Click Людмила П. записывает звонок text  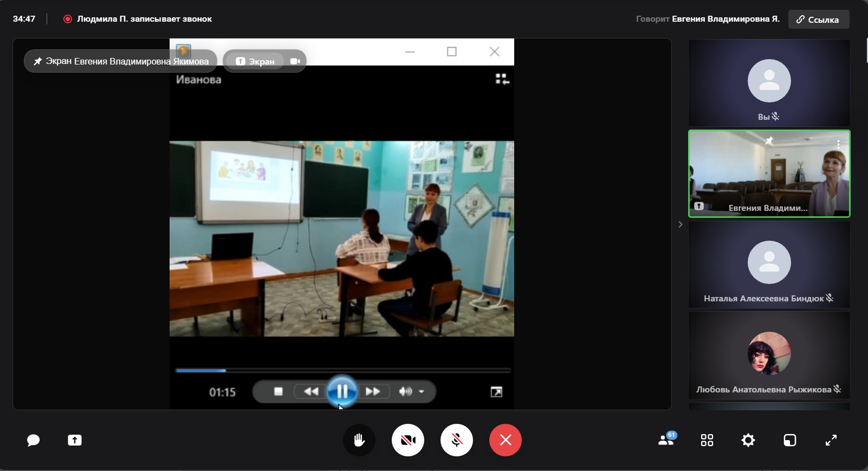144,19
